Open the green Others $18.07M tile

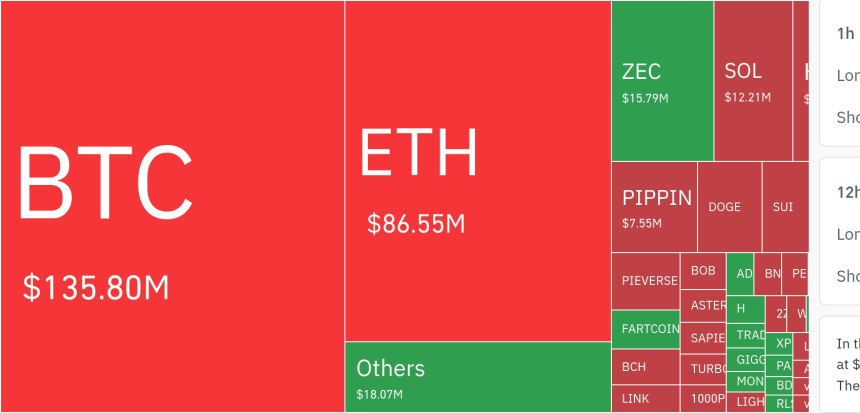[478, 377]
